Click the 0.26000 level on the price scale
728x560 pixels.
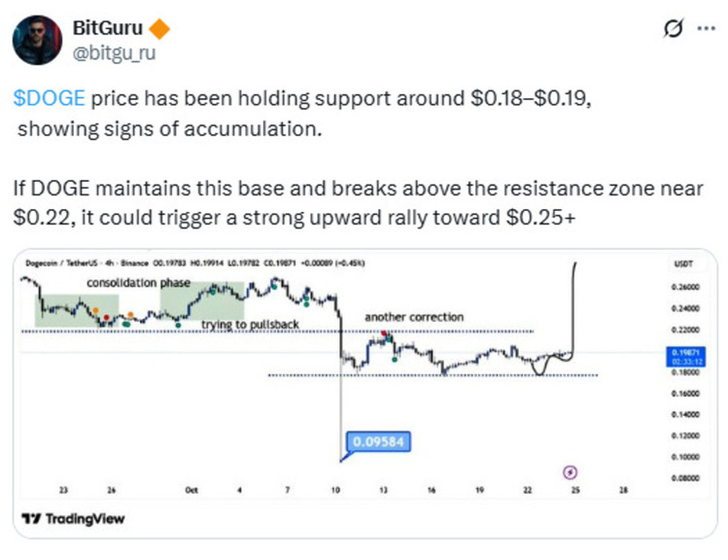(685, 288)
